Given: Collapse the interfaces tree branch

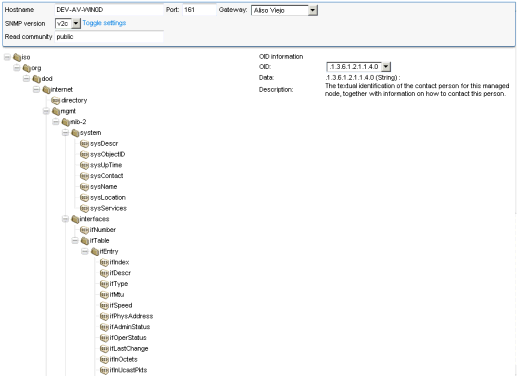Looking at the screenshot, I should point(65,219).
